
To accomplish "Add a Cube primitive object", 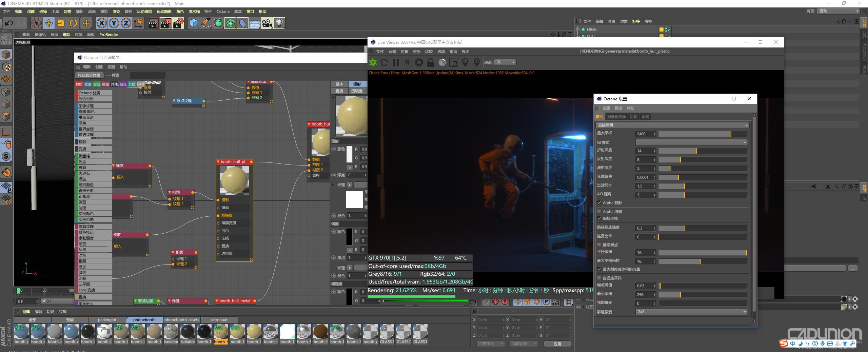I will tap(194, 23).
